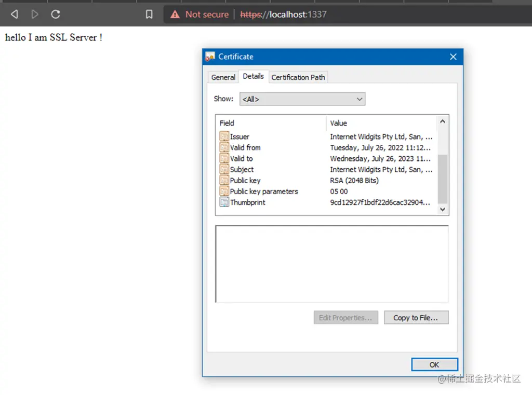
Task: Click the Public key parameters label
Action: (264, 191)
